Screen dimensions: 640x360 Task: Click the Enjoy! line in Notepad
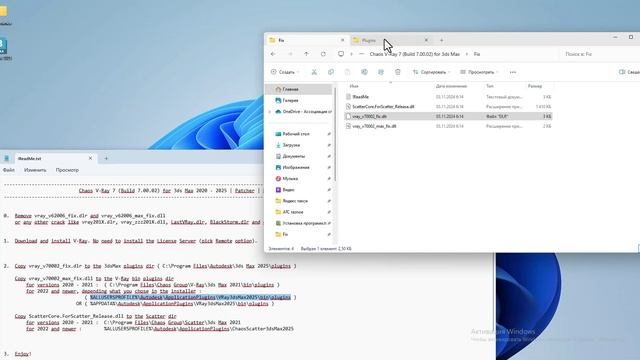(x=23, y=354)
